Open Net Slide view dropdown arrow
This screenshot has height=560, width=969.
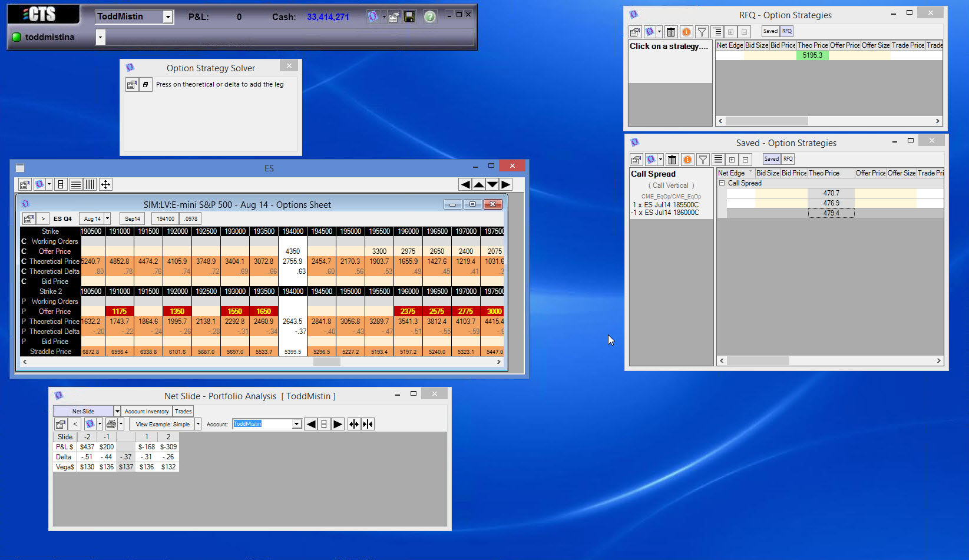pyautogui.click(x=117, y=411)
